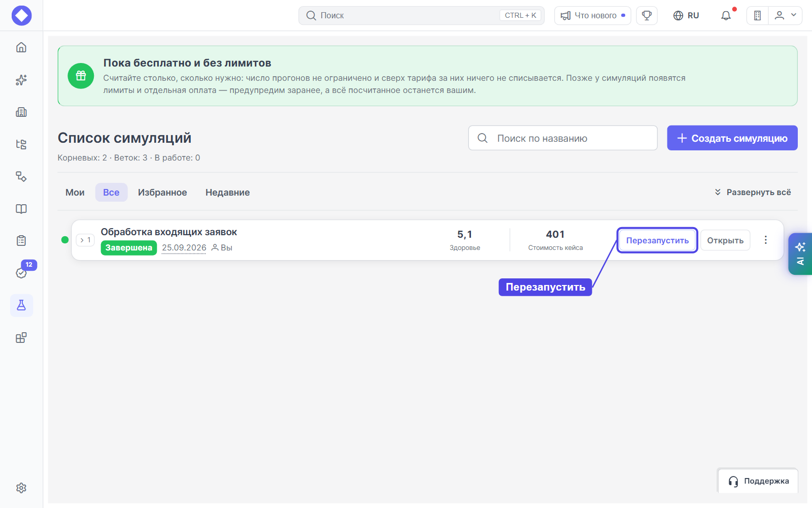Click the Создать симуляцию button

pyautogui.click(x=732, y=138)
